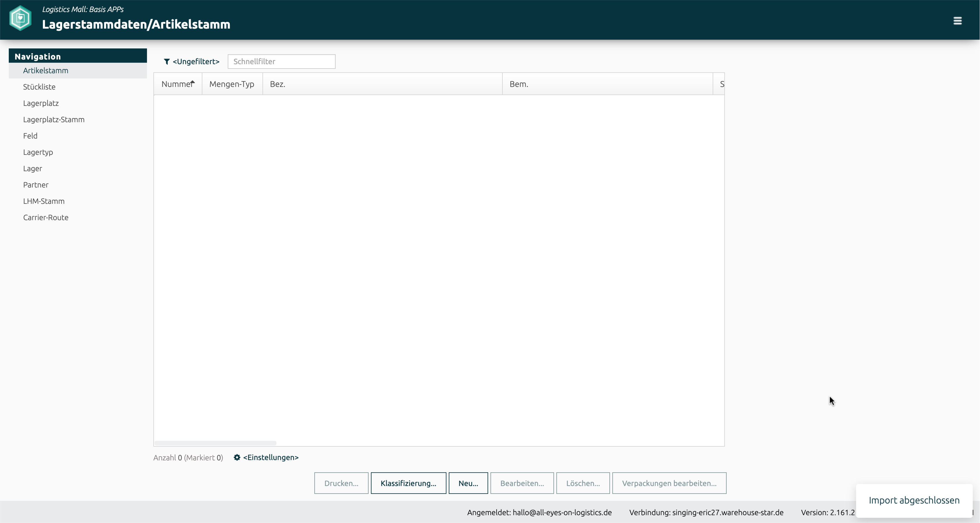Image resolution: width=980 pixels, height=523 pixels.
Task: Click the Klassifizierung... button
Action: click(408, 483)
